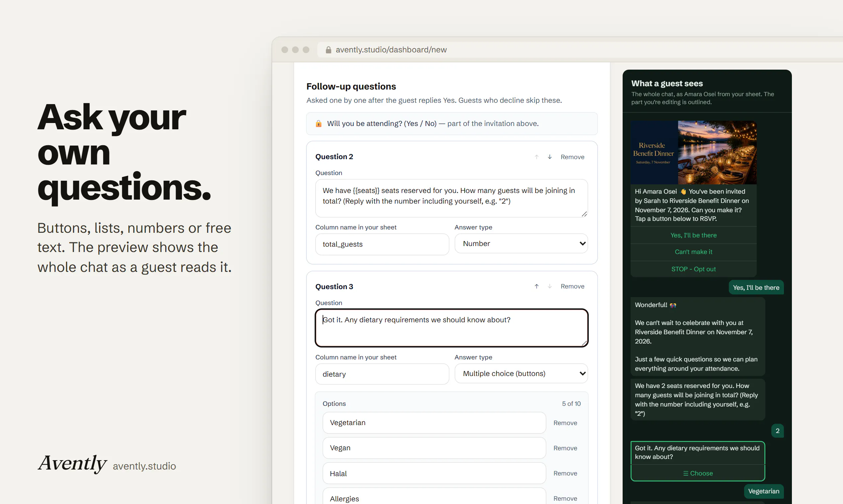Tap 'Can't make it' in preview
Viewport: 843px width, 504px height.
(x=693, y=252)
